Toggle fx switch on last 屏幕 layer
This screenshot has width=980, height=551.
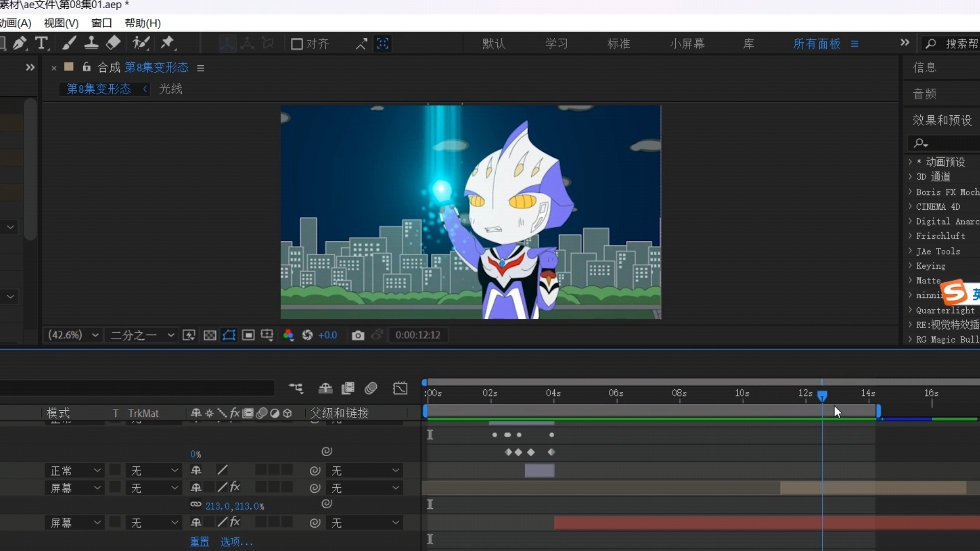click(235, 522)
